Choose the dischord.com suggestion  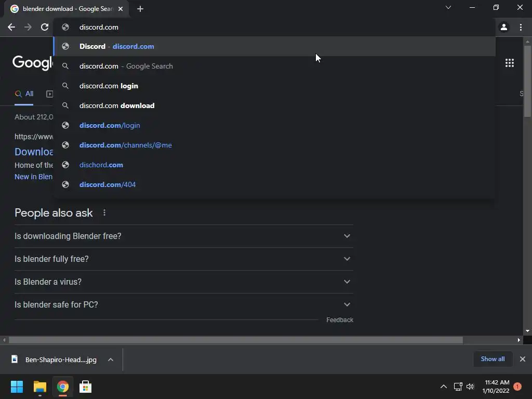click(x=274, y=165)
